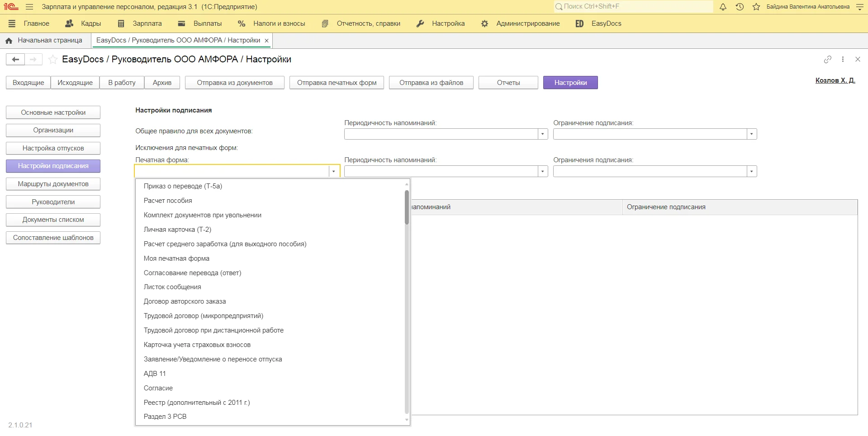The width and height of the screenshot is (868, 436).
Task: Copy the page link using the chain icon
Action: 827,59
